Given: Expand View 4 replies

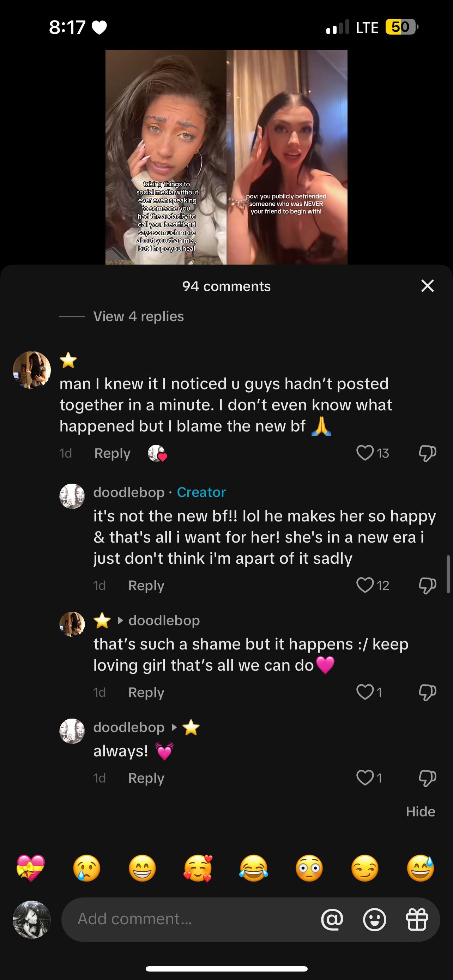Looking at the screenshot, I should [x=138, y=316].
